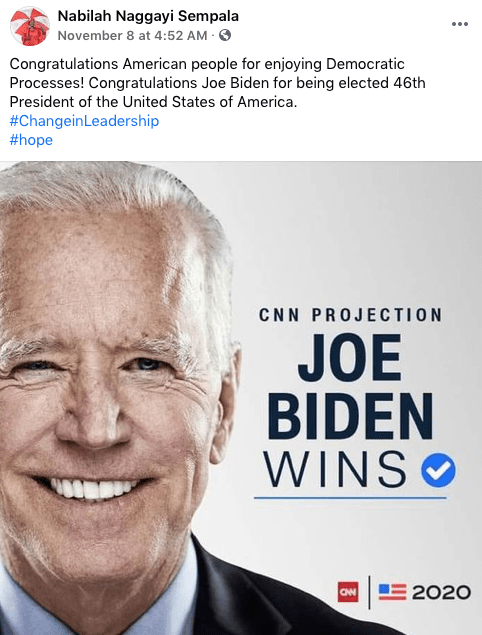Viewport: 482px width, 635px height.
Task: Click the Nabilah Naggayi Sempala author name
Action: [148, 16]
